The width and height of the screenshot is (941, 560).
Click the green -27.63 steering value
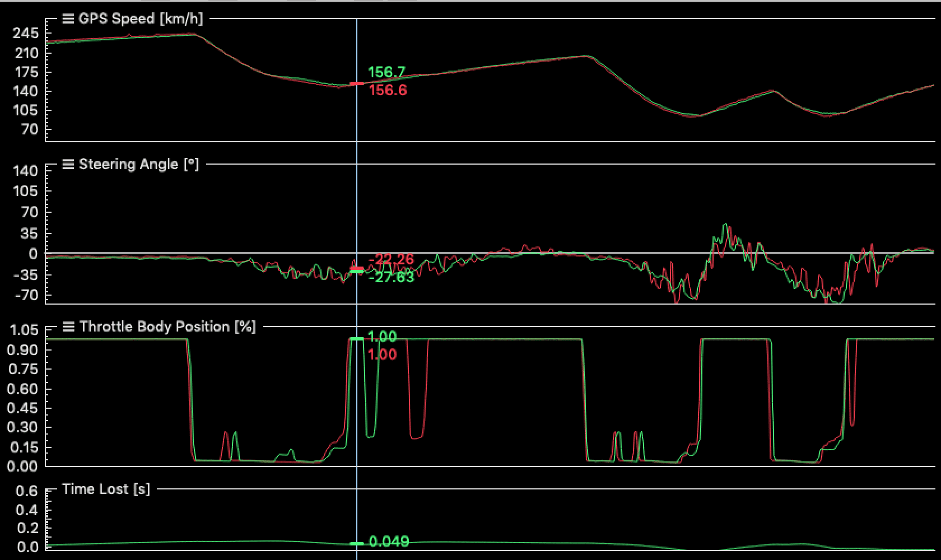tap(392, 277)
